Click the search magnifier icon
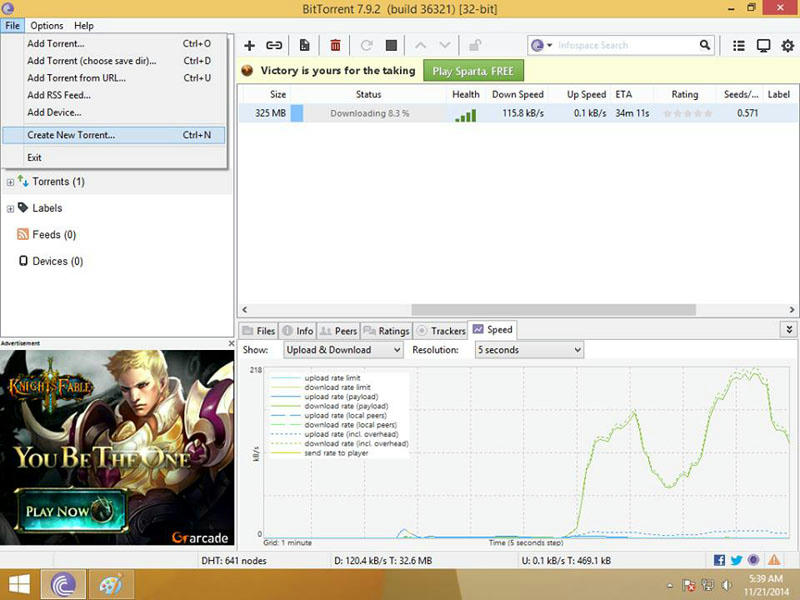The height and width of the screenshot is (600, 800). coord(705,45)
